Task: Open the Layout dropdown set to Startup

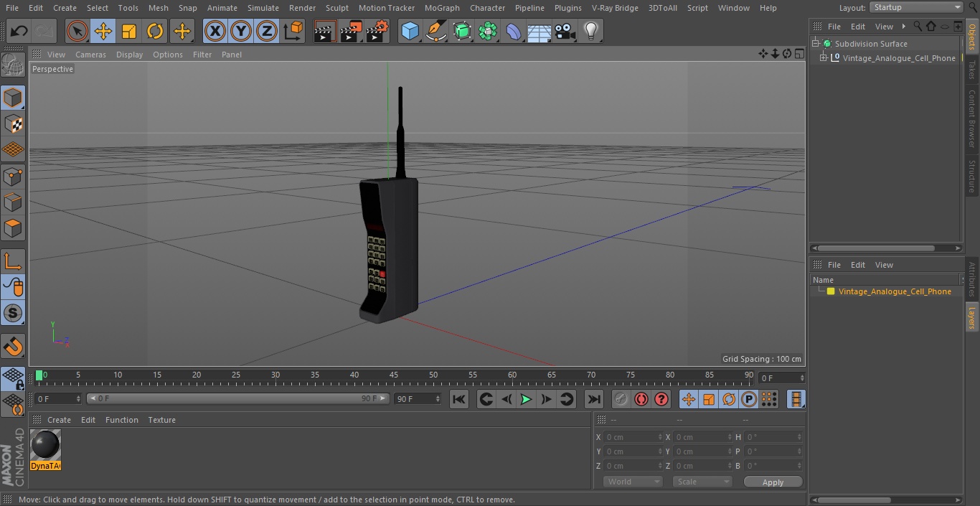Action: pos(916,7)
